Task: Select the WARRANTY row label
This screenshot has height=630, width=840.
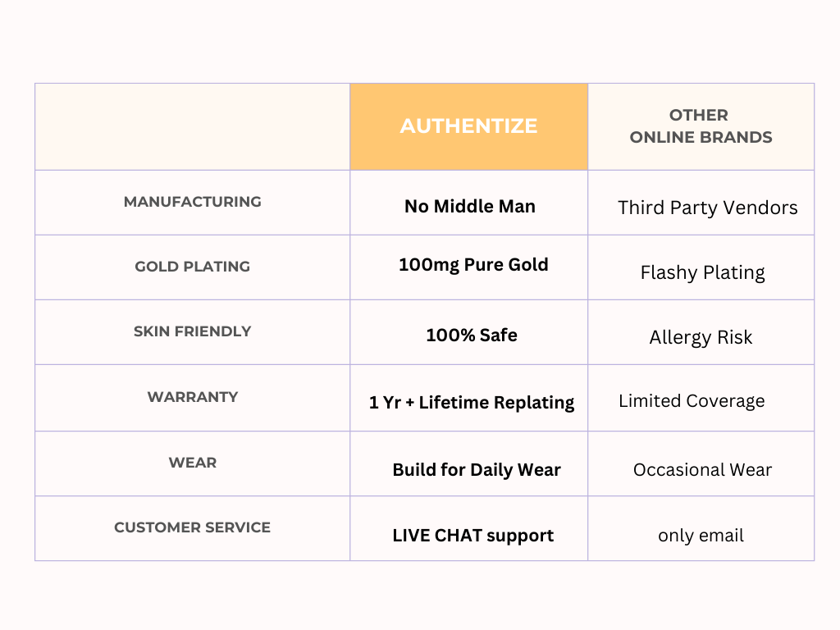Action: click(x=193, y=397)
